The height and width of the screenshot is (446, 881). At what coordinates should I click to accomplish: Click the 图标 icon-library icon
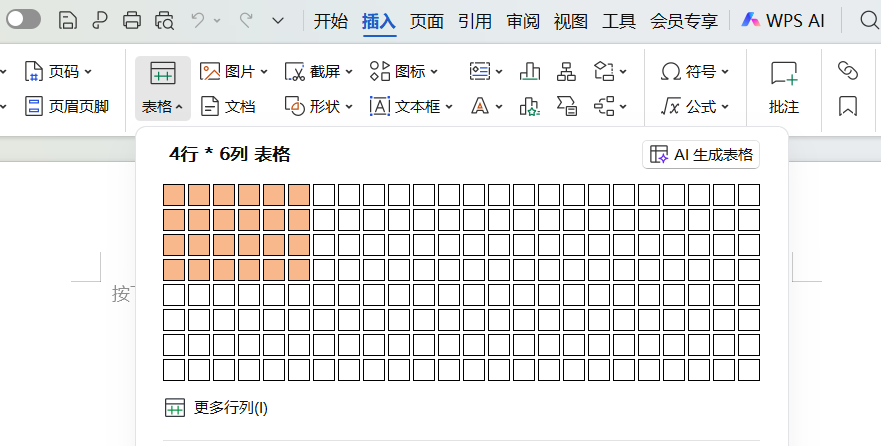point(380,72)
